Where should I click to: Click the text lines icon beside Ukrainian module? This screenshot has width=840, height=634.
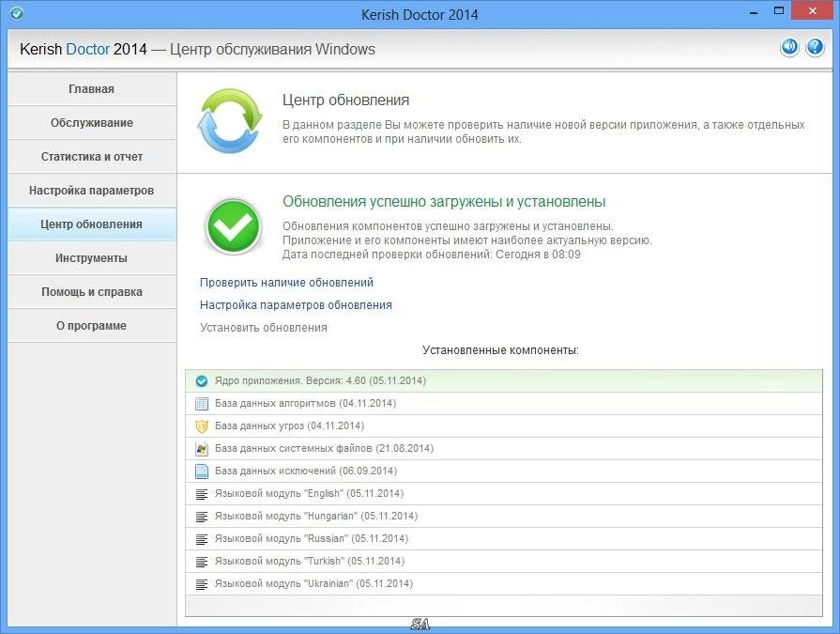(202, 584)
